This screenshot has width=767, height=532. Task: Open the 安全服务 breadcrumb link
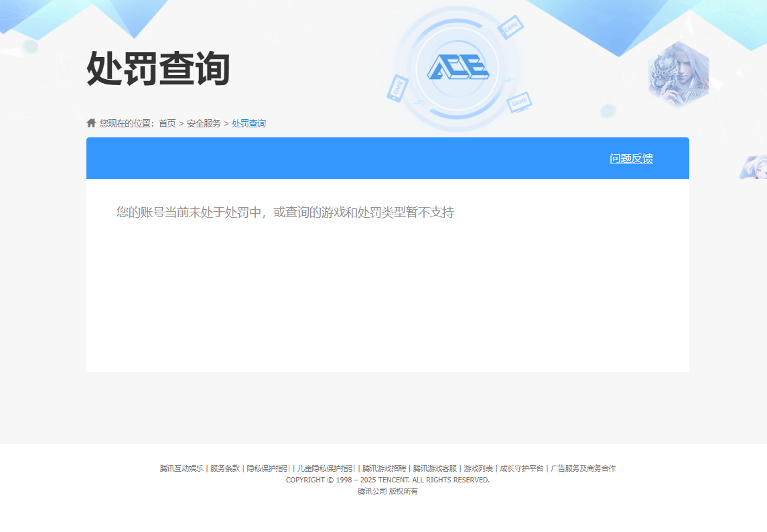coord(203,123)
